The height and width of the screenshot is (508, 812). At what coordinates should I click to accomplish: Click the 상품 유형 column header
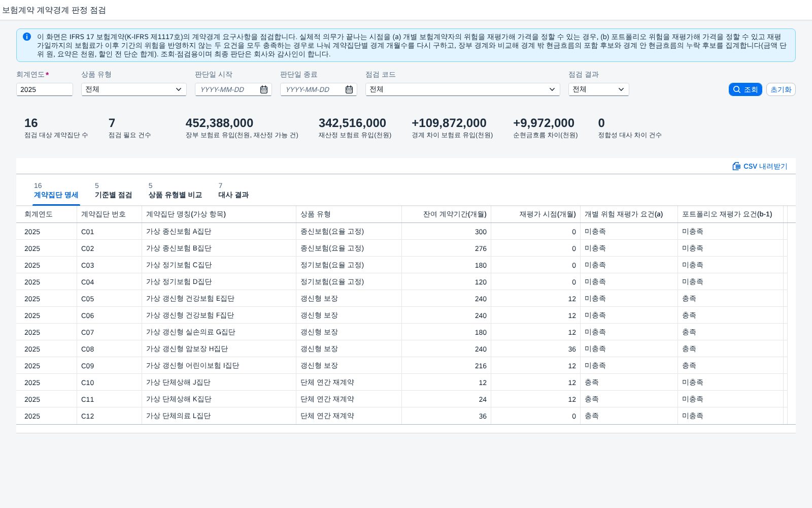coord(349,214)
